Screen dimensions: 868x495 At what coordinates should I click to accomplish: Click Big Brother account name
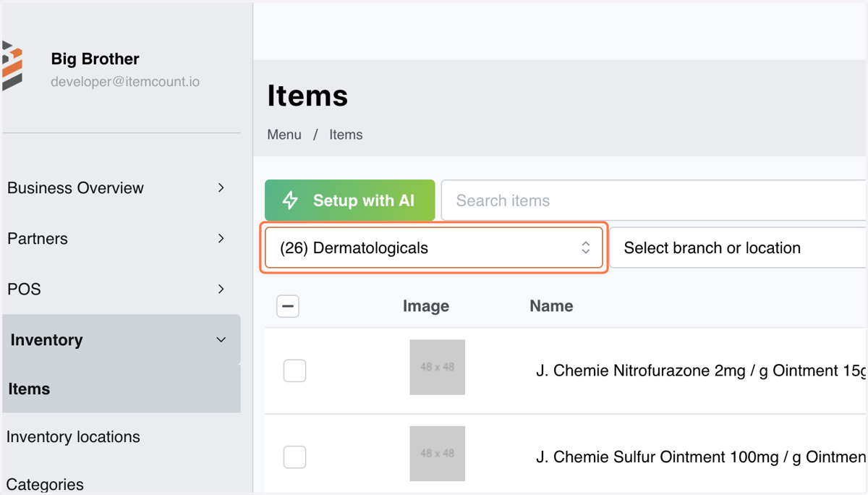[x=95, y=59]
